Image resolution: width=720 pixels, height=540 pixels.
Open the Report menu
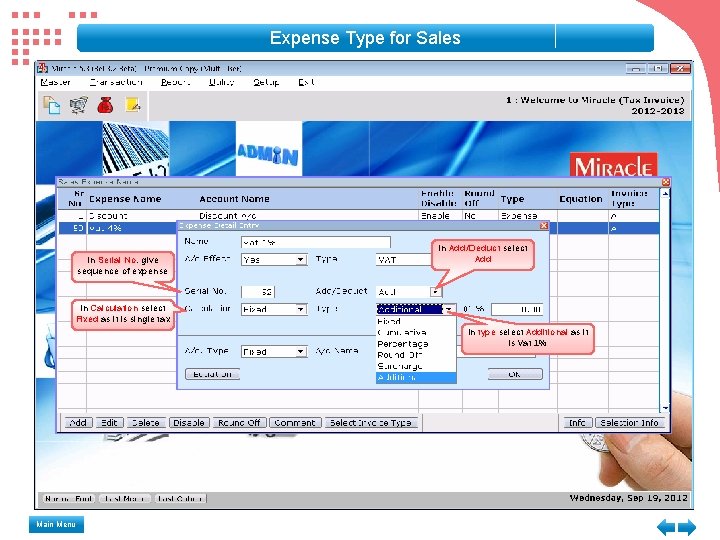coord(175,82)
